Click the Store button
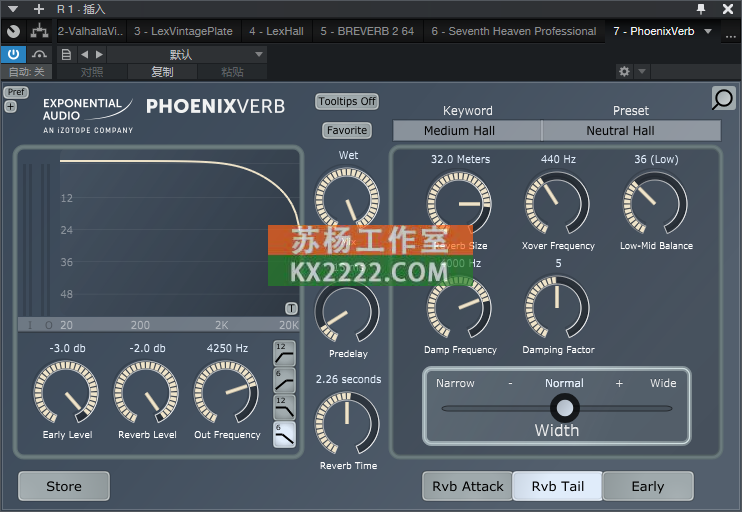 coord(64,486)
